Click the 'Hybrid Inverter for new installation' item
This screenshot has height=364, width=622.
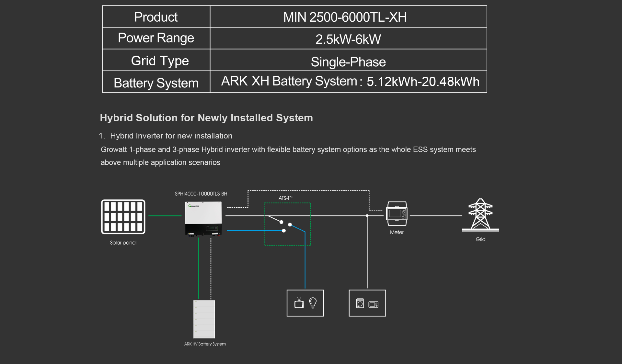[171, 136]
